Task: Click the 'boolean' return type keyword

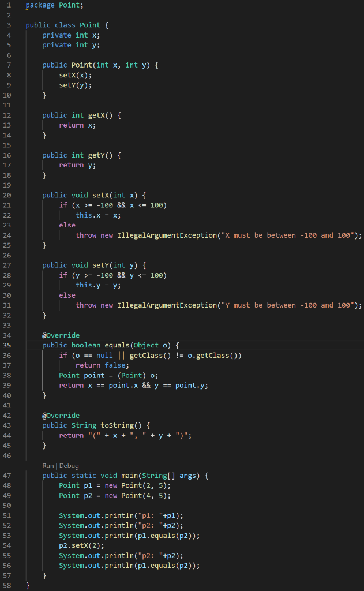Action: tap(86, 345)
